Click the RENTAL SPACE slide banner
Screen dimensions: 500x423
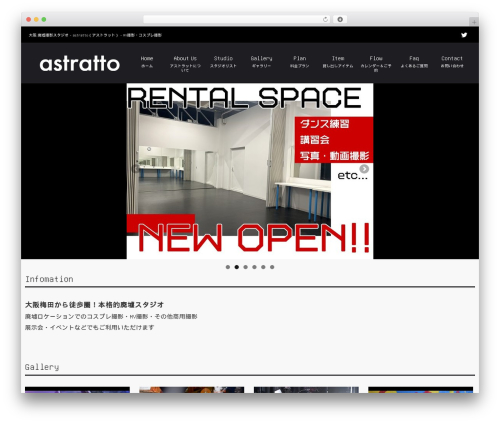pos(250,171)
